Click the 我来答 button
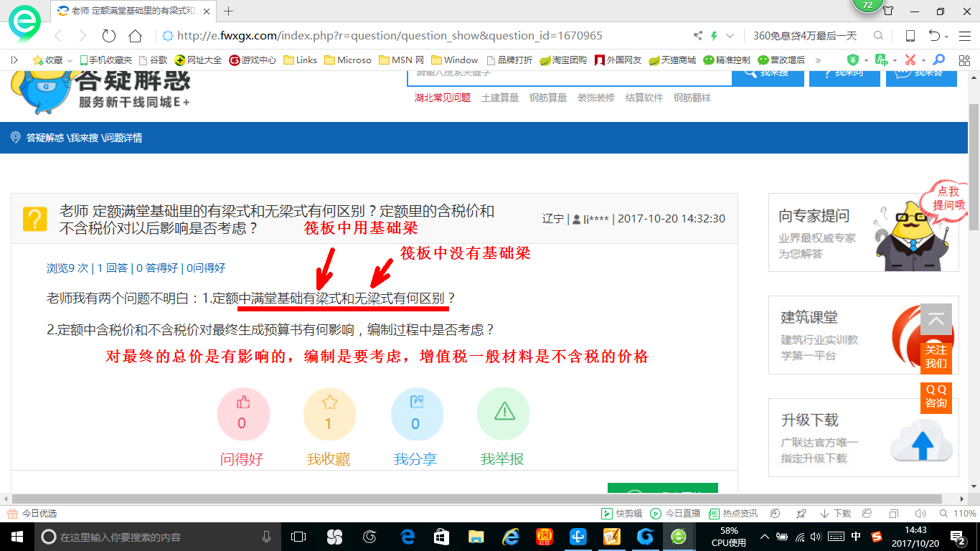The image size is (980, 551). pyautogui.click(x=921, y=77)
